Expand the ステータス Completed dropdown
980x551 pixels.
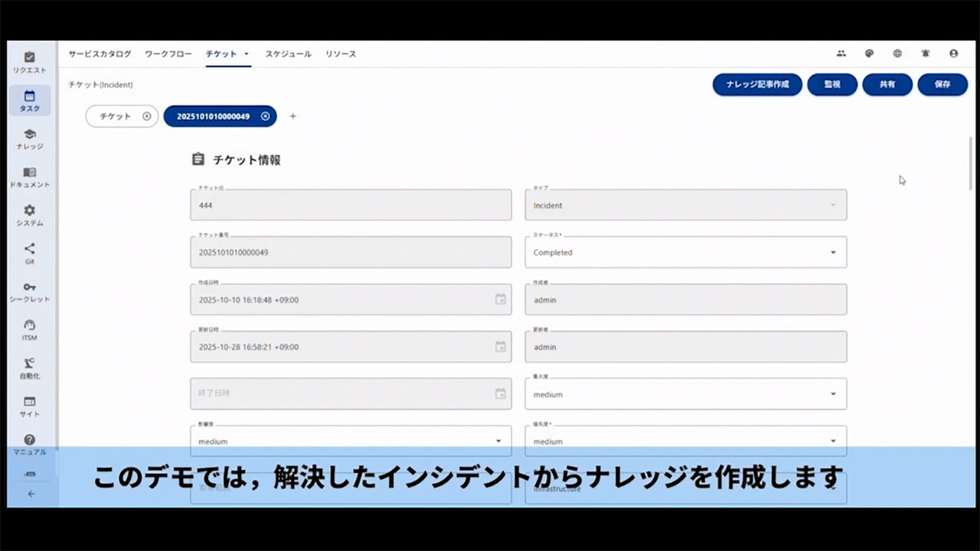pyautogui.click(x=833, y=253)
